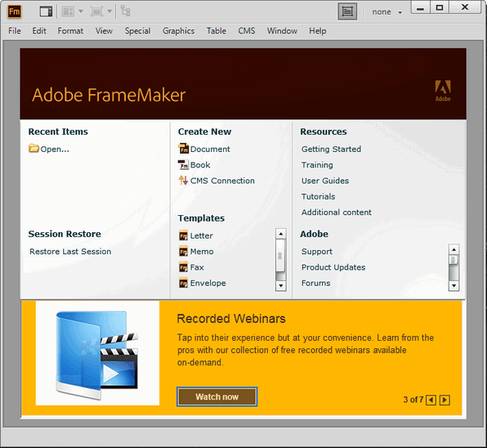Screen dimensions: 487x448
Task: Click the Adobe list scrollbar thumb
Action: coord(454,260)
